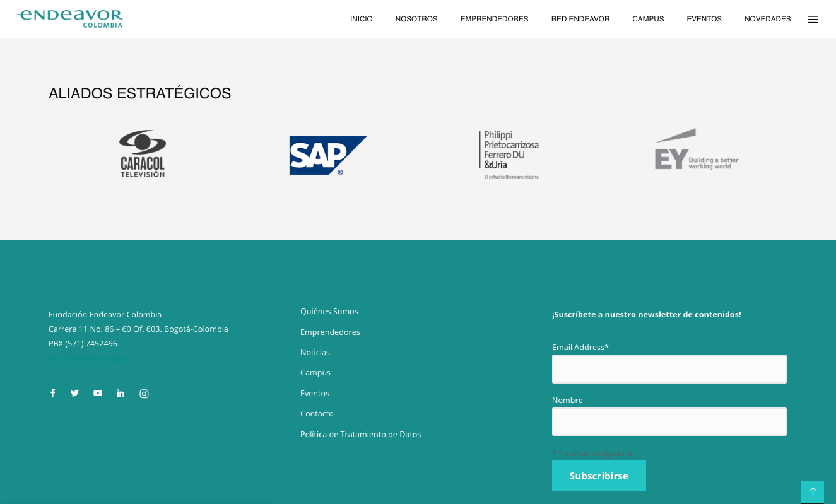Open the Facebook social icon
The height and width of the screenshot is (504, 836).
click(53, 393)
